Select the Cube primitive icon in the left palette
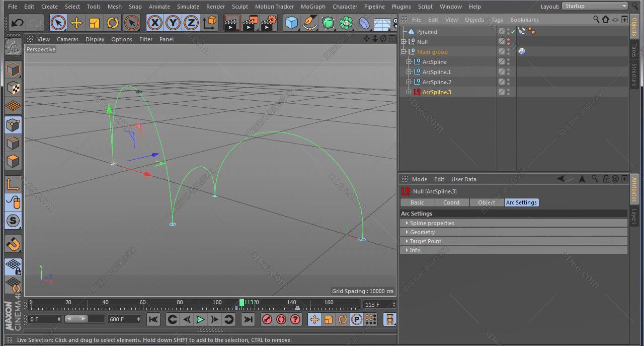This screenshot has width=644, height=346. pyautogui.click(x=292, y=23)
